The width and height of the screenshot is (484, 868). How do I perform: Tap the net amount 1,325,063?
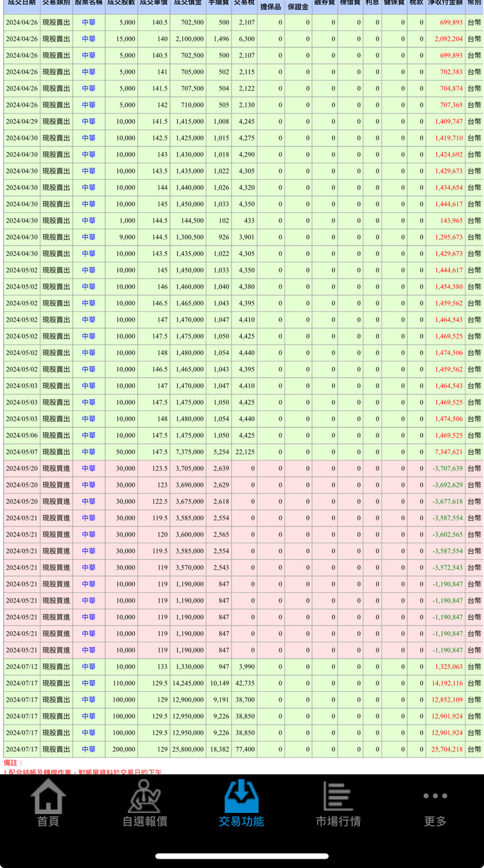(447, 666)
